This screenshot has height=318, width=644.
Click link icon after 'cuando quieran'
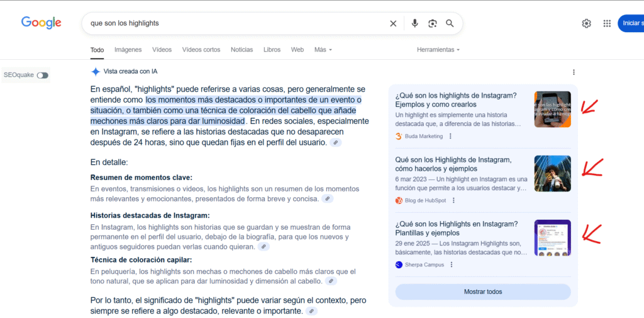pyautogui.click(x=264, y=247)
